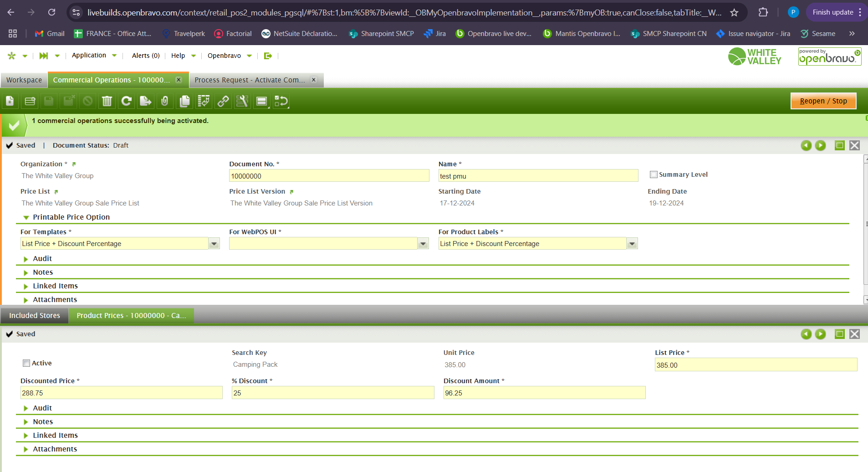The height and width of the screenshot is (472, 868).
Task: Check the Summary Level checkbox
Action: (654, 174)
